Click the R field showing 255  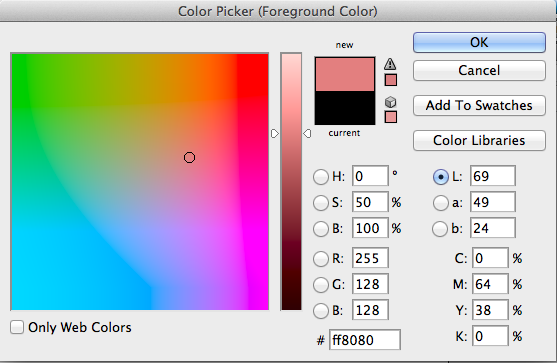pyautogui.click(x=370, y=258)
